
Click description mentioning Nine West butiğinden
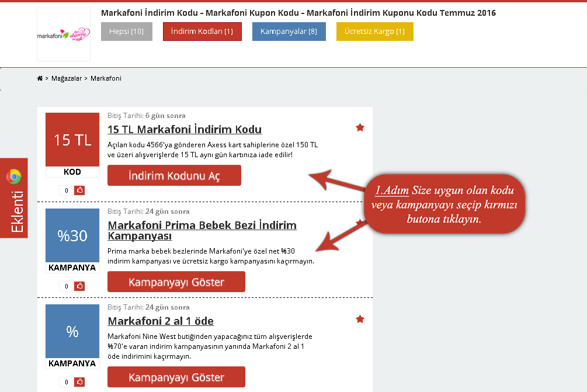(x=210, y=346)
